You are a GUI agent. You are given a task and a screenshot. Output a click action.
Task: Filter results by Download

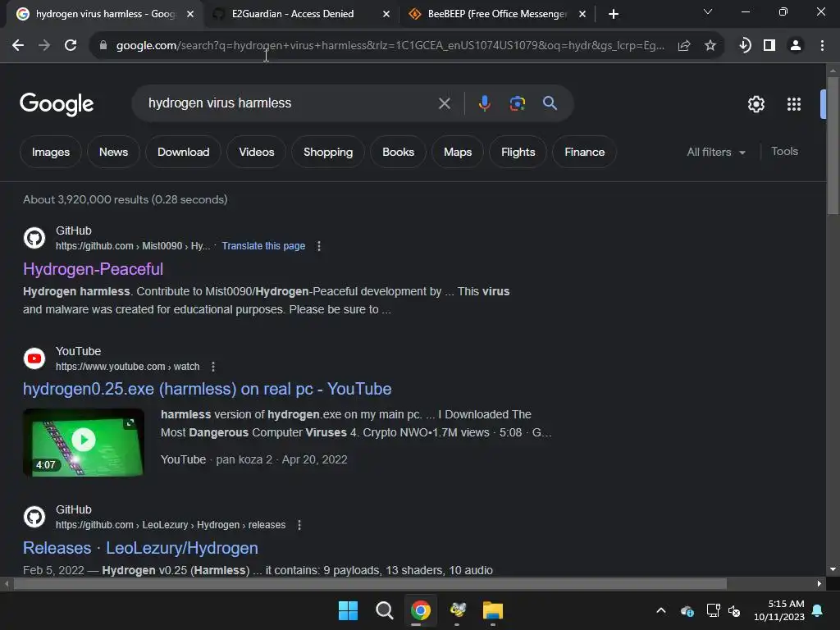pyautogui.click(x=183, y=152)
